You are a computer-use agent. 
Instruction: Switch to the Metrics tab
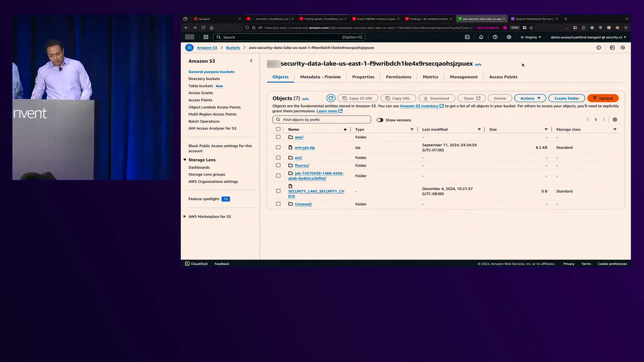pyautogui.click(x=430, y=77)
